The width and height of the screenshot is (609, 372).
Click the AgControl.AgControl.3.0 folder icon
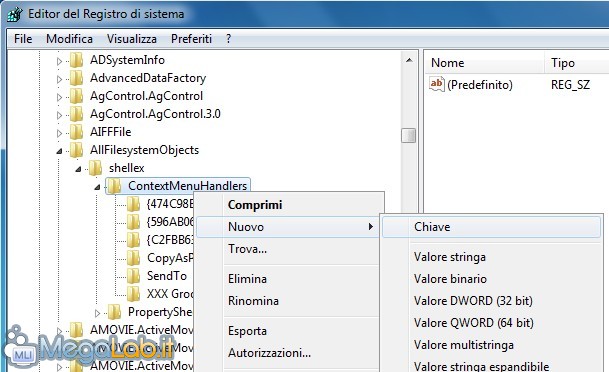coord(77,114)
